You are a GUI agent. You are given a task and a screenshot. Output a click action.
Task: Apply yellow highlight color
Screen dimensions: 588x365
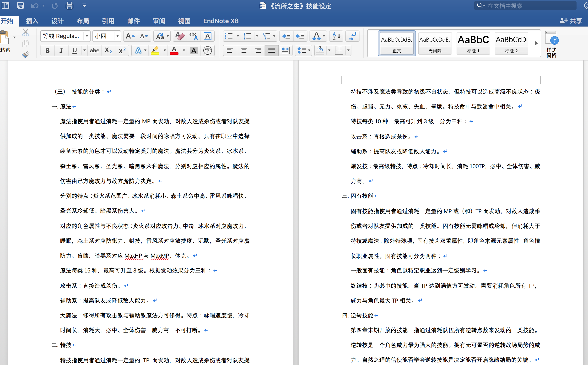point(155,50)
